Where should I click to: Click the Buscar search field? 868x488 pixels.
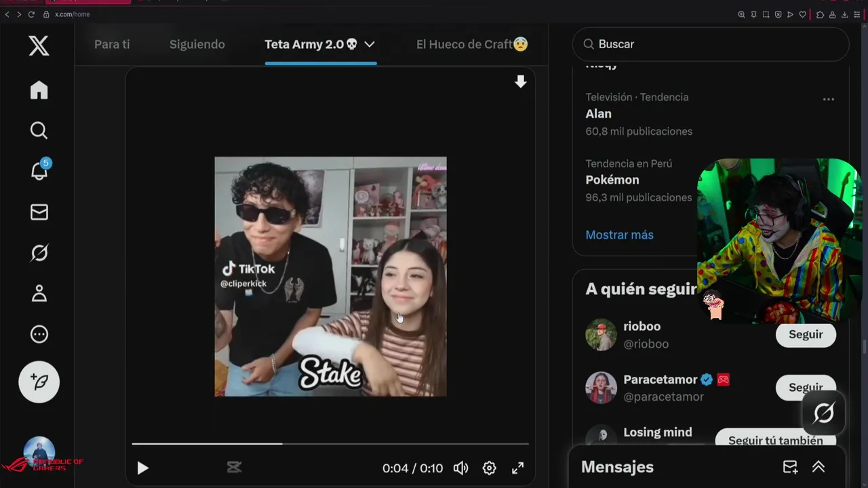[x=711, y=44]
